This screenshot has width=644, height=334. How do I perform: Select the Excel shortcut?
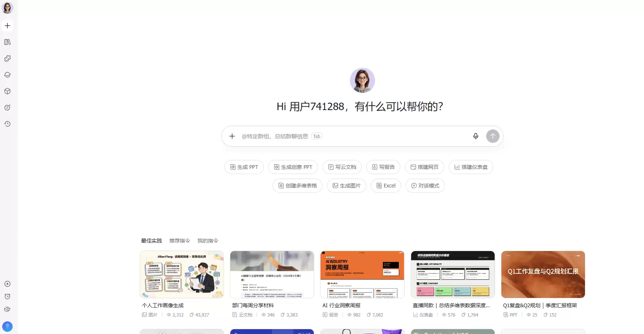click(386, 186)
